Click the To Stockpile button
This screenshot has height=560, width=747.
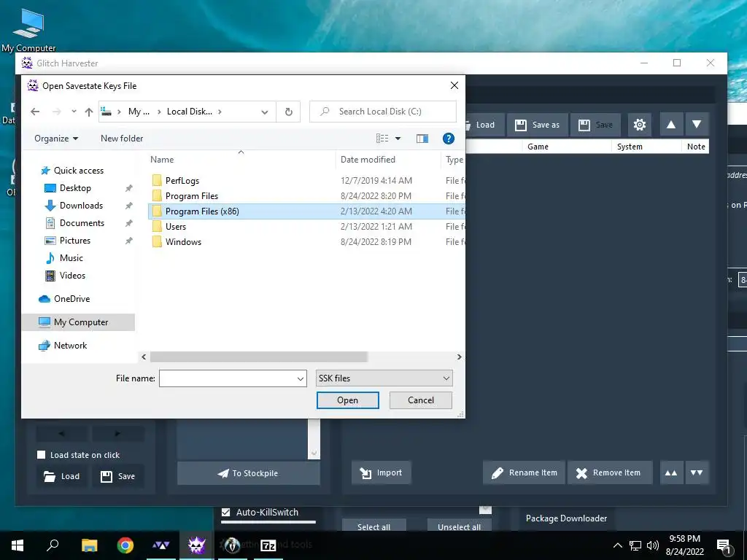(248, 473)
